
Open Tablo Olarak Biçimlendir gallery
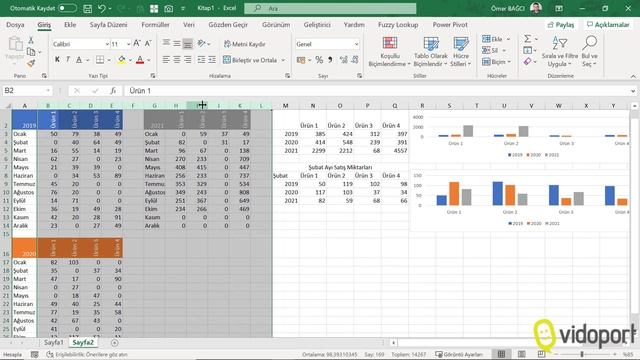[x=430, y=52]
